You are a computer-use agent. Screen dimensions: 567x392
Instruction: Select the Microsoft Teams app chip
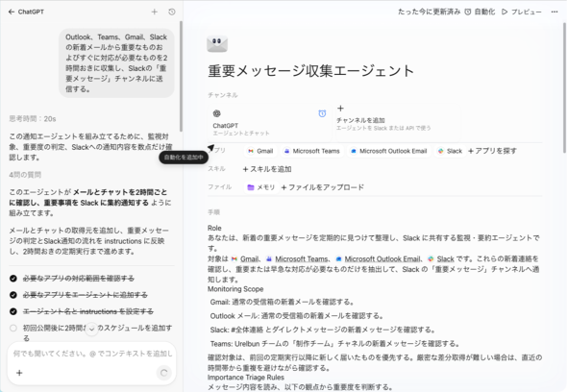311,151
